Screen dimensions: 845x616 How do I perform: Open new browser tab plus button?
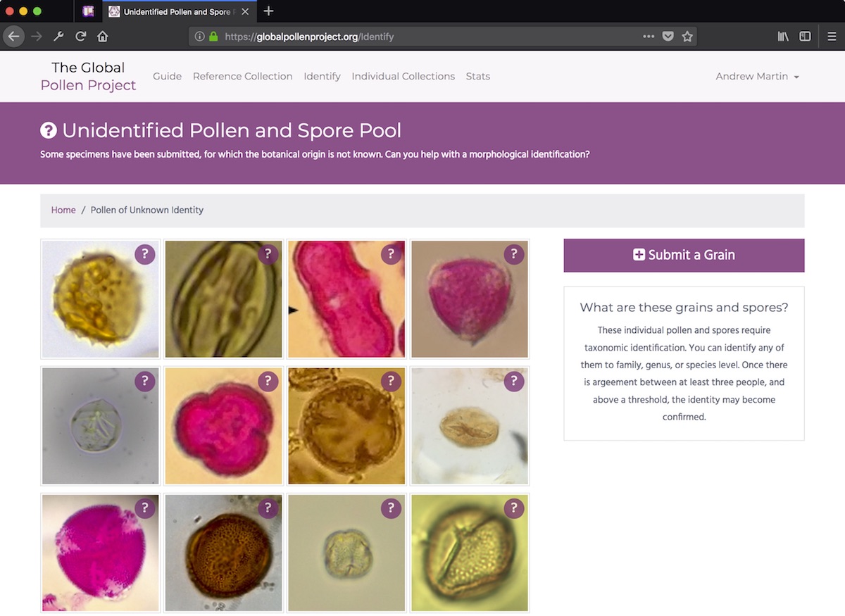268,11
